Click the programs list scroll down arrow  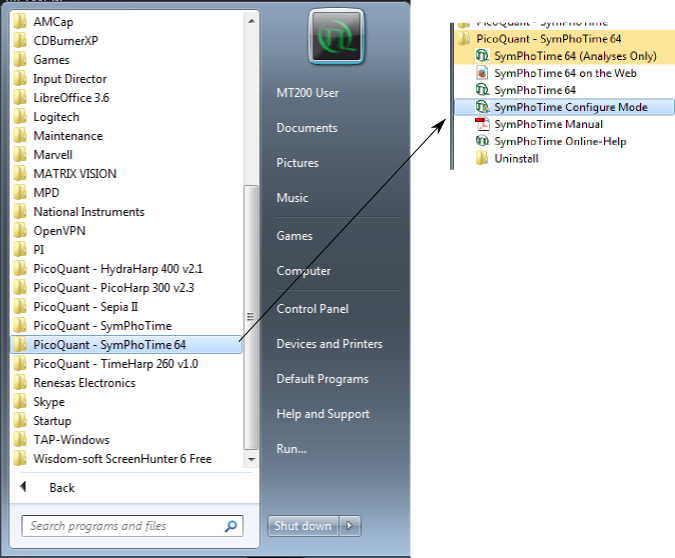[x=251, y=459]
